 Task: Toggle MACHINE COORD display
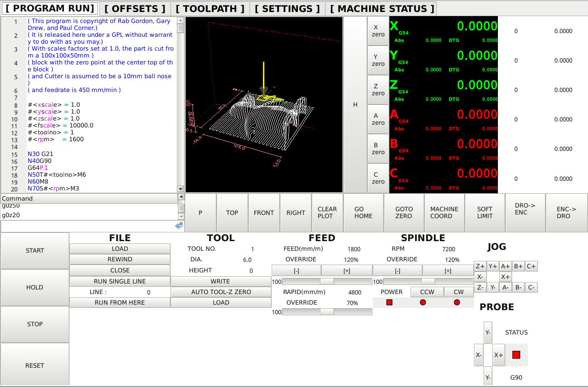point(444,213)
